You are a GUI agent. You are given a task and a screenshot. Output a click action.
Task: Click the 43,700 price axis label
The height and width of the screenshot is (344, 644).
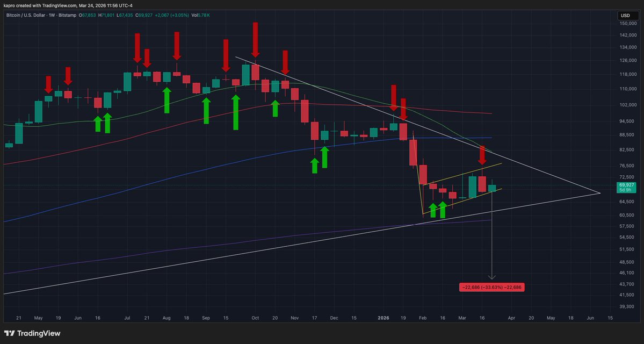click(x=628, y=284)
